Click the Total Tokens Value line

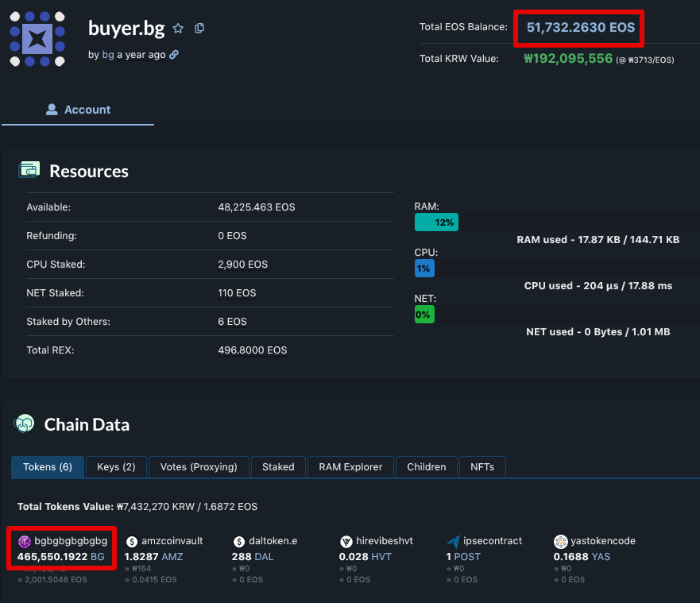[137, 507]
